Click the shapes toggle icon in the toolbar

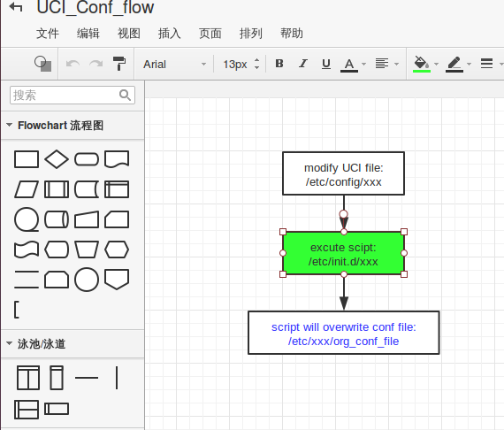click(43, 64)
